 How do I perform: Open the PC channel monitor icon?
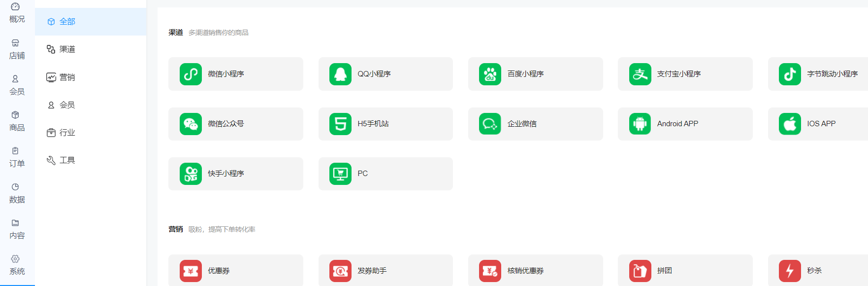340,174
